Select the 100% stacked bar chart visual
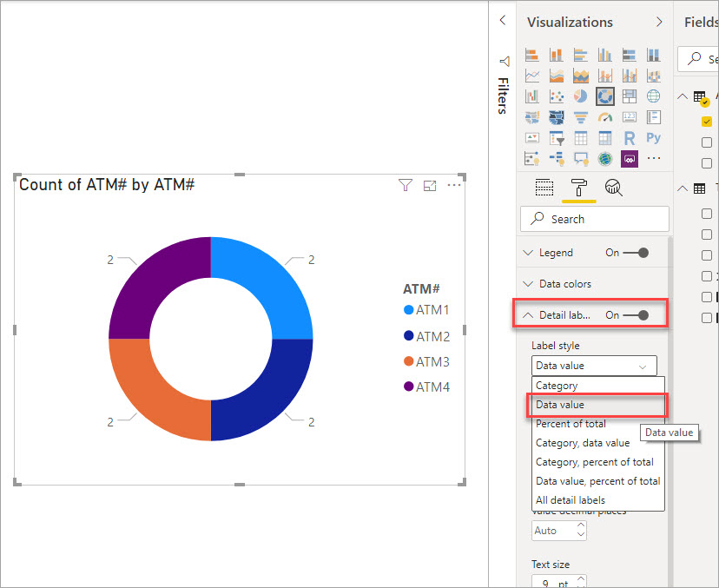Image resolution: width=719 pixels, height=588 pixels. coord(629,55)
